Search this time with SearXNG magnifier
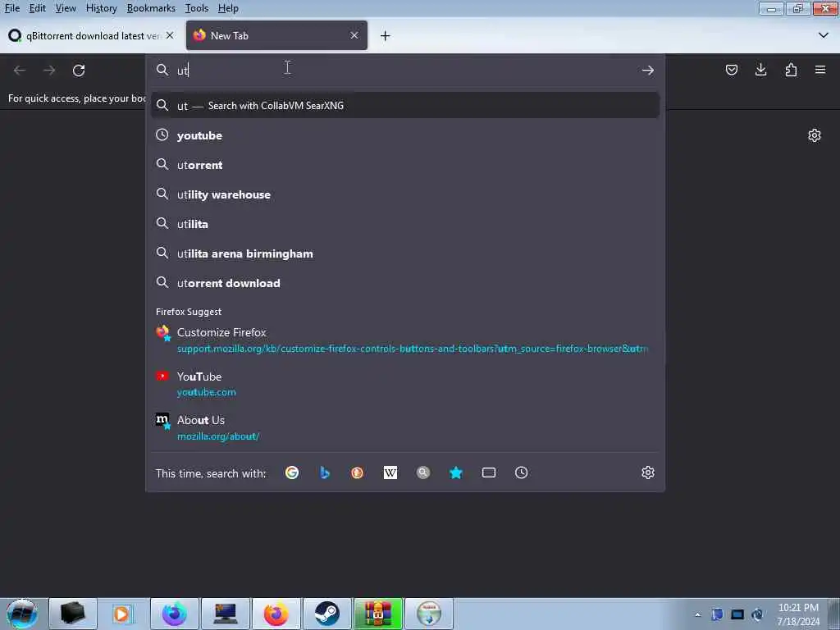The image size is (840, 630). [423, 472]
